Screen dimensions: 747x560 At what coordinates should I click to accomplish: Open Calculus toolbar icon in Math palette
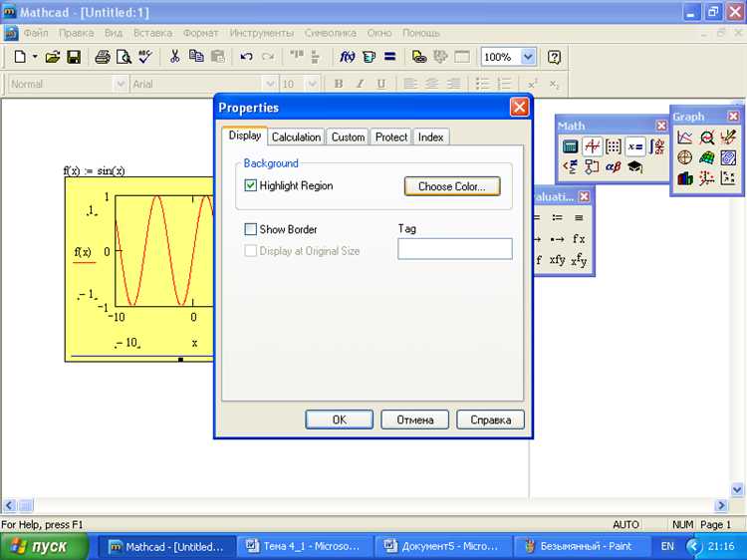pyautogui.click(x=657, y=146)
